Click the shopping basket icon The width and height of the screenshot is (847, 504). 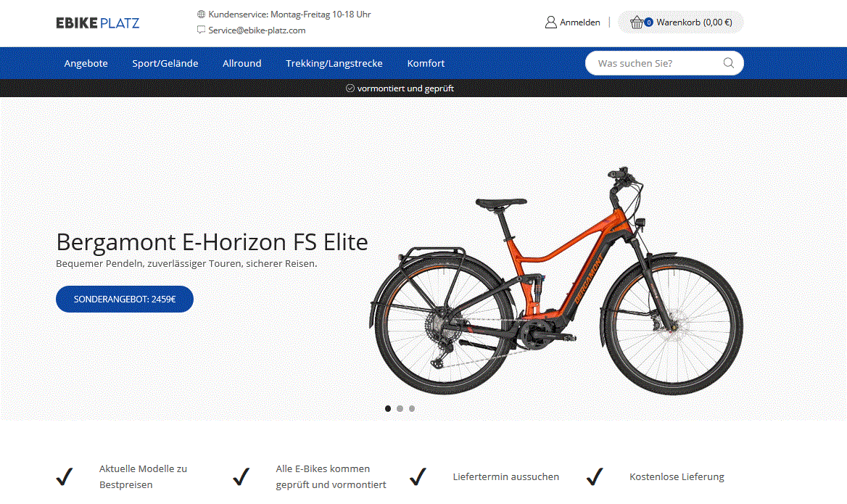[636, 22]
